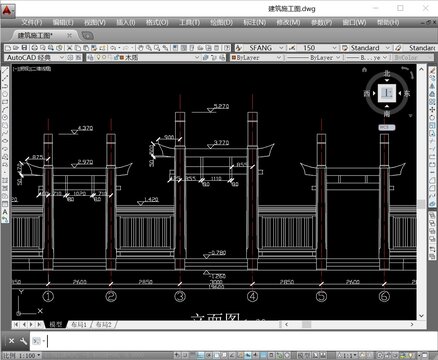The image size is (438, 360).
Task: Switch to the 布局1 layout tab
Action: point(79,324)
